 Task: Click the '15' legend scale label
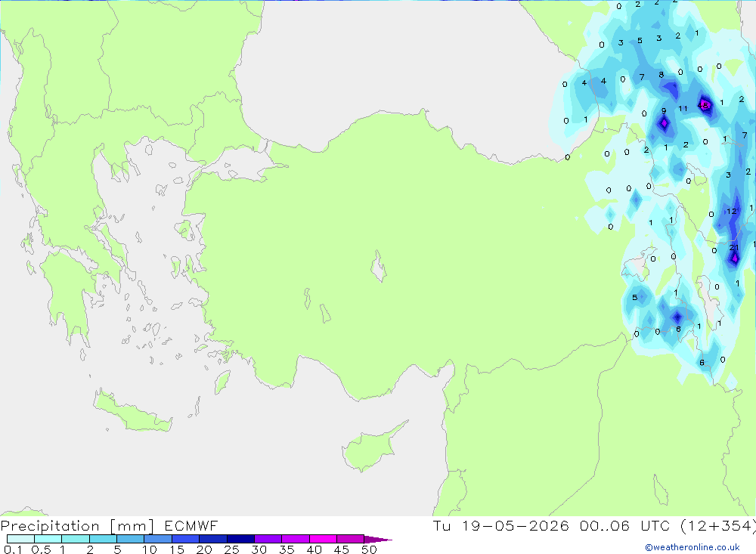(x=176, y=549)
